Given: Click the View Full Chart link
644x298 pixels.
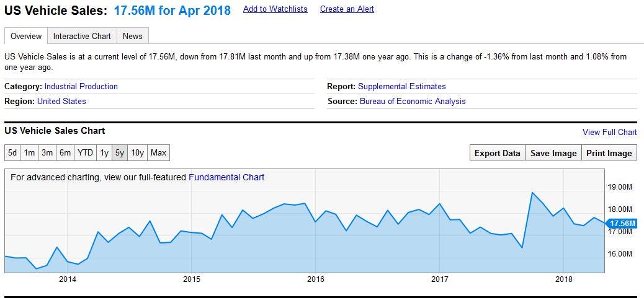Looking at the screenshot, I should [x=609, y=132].
